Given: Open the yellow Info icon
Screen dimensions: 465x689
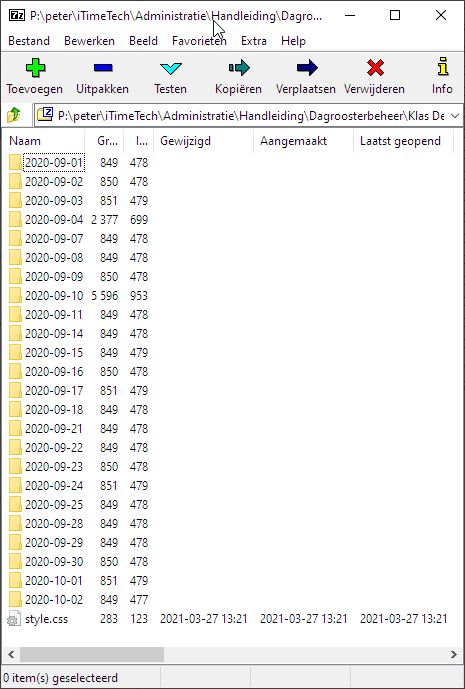Looking at the screenshot, I should pos(443,67).
